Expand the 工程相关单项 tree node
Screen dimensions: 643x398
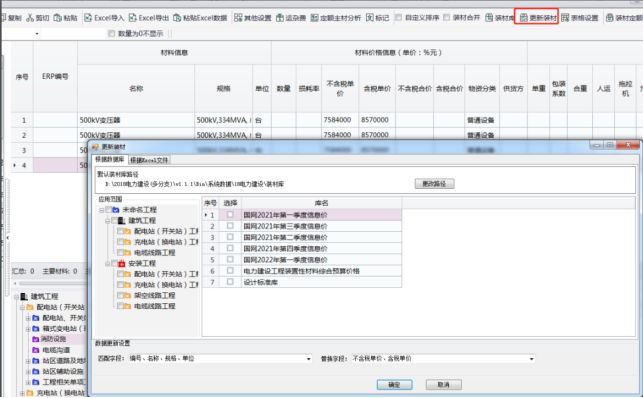point(28,382)
